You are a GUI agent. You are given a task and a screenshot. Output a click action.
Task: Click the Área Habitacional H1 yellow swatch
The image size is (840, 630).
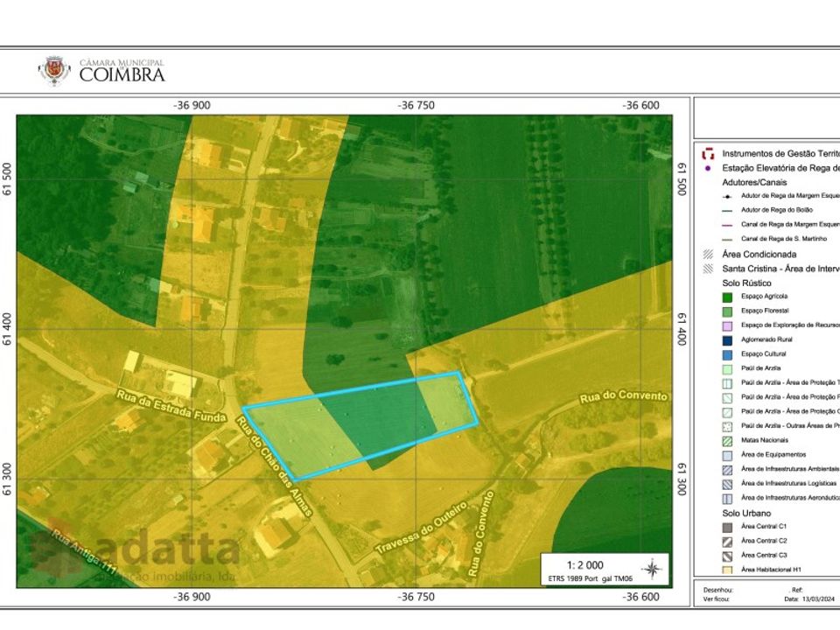[x=727, y=570]
